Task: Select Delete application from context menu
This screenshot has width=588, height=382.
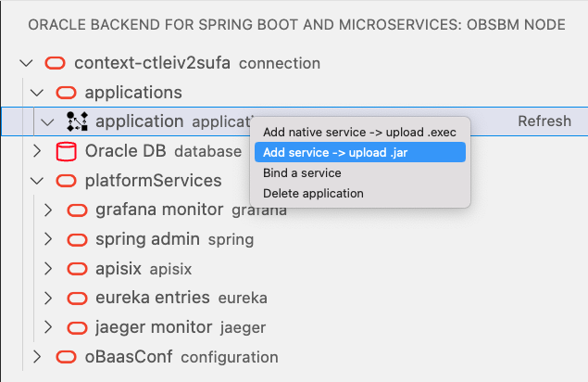Action: (x=313, y=194)
